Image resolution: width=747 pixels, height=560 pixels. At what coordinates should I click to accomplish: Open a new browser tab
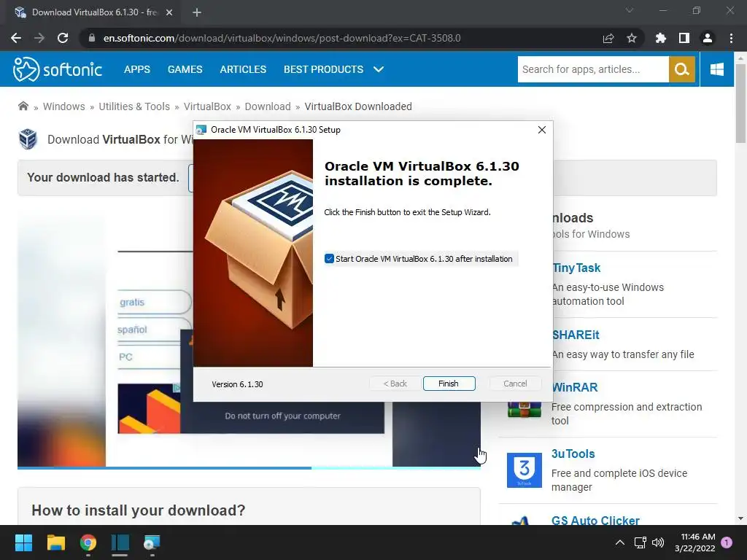point(197,12)
